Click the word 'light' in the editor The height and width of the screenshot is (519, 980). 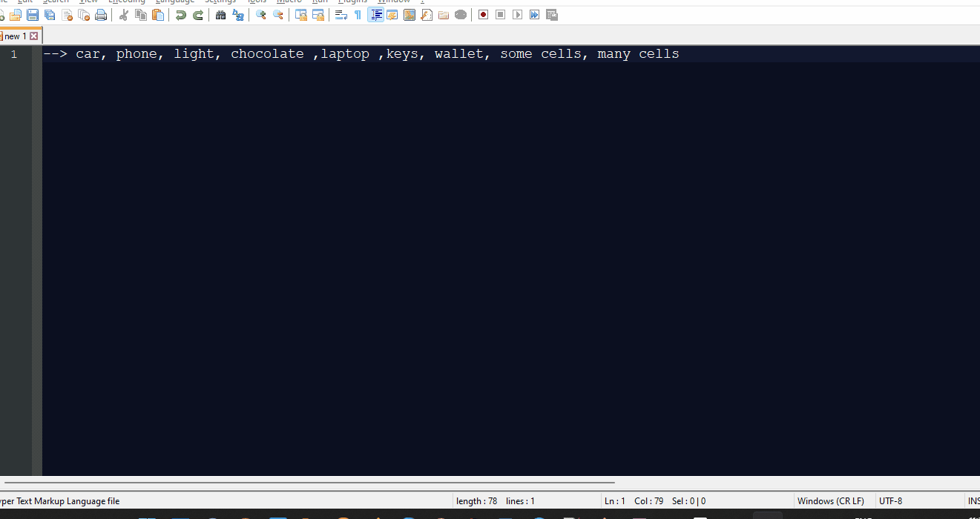[x=194, y=54]
